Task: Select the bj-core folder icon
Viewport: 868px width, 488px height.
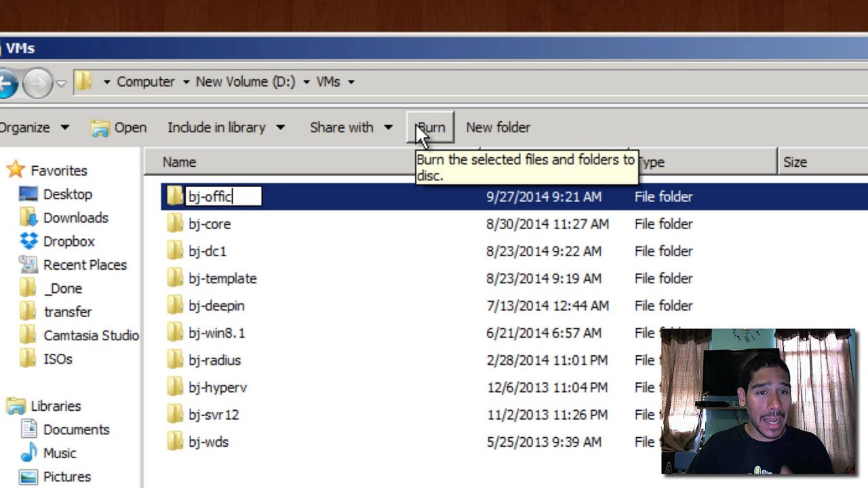Action: (175, 224)
